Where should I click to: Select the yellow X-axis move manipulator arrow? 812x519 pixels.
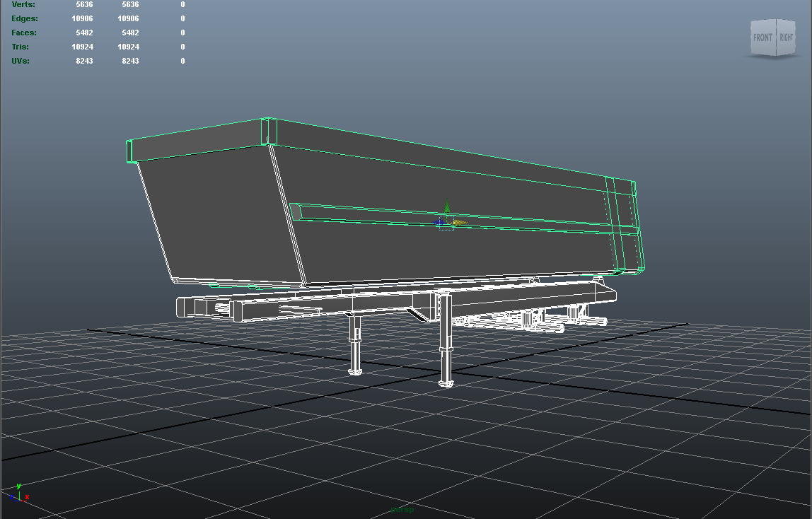tap(460, 223)
